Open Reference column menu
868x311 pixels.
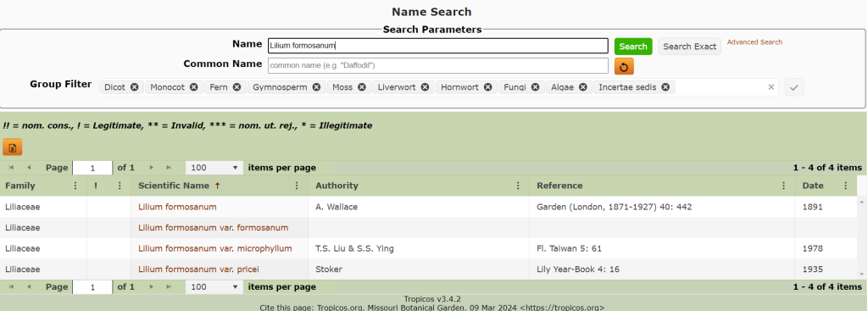[x=784, y=186]
